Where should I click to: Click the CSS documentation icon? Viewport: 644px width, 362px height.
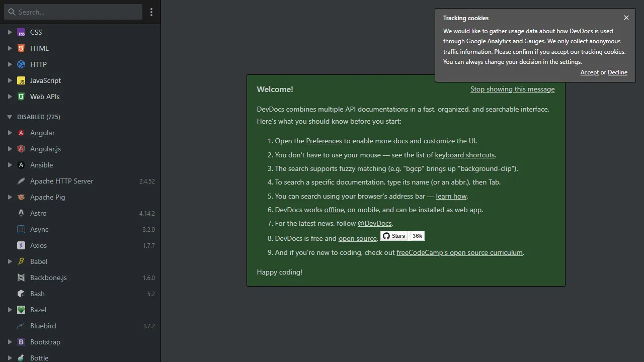click(21, 32)
